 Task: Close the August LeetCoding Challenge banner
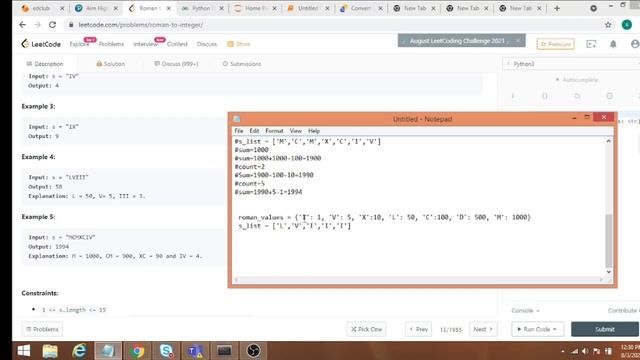point(518,41)
